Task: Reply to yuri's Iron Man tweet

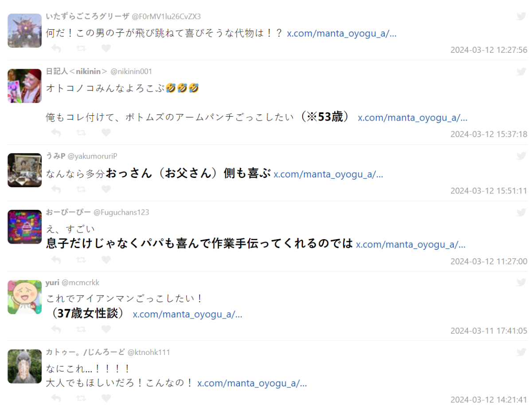Action: (x=56, y=329)
